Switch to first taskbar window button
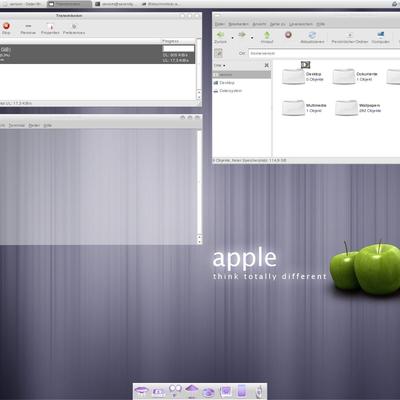The height and width of the screenshot is (400, 400). click(22, 4)
